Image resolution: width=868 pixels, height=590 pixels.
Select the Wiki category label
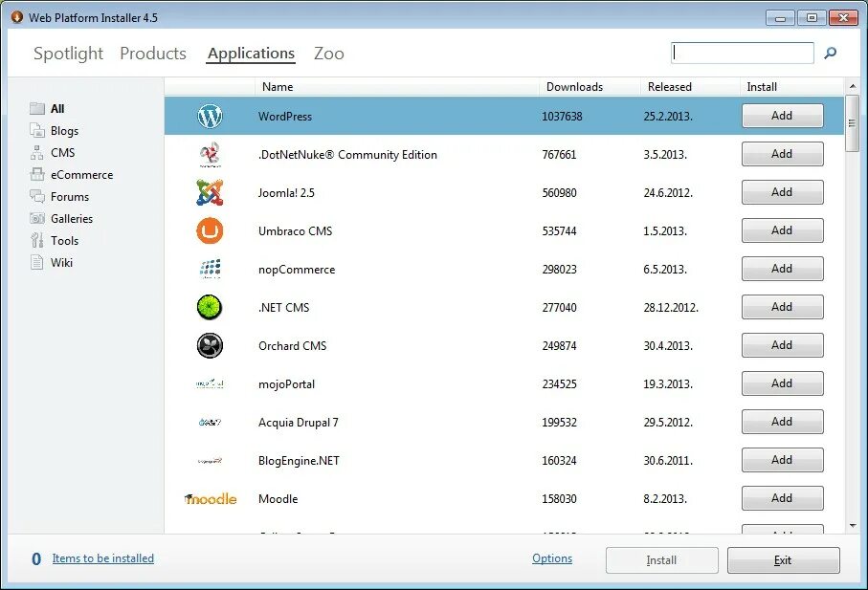[61, 262]
